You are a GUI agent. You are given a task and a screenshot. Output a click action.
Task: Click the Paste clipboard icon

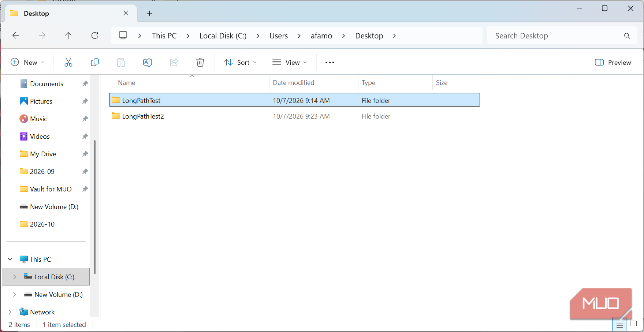pyautogui.click(x=121, y=62)
